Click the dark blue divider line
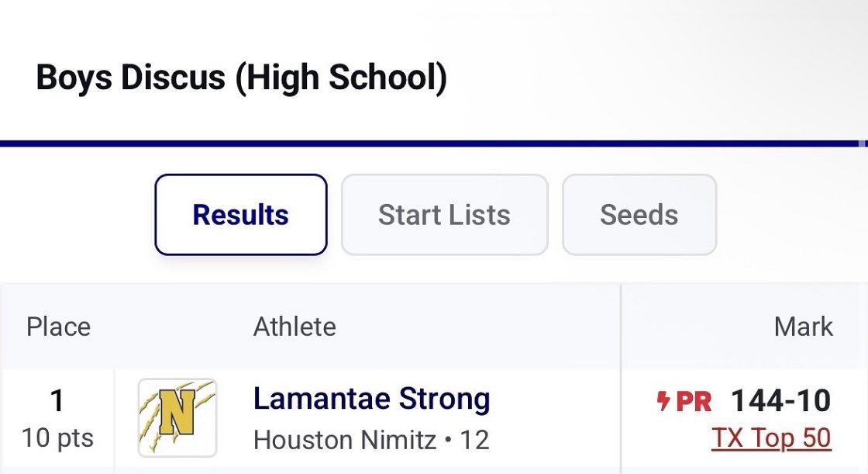The image size is (868, 474). (x=426, y=144)
